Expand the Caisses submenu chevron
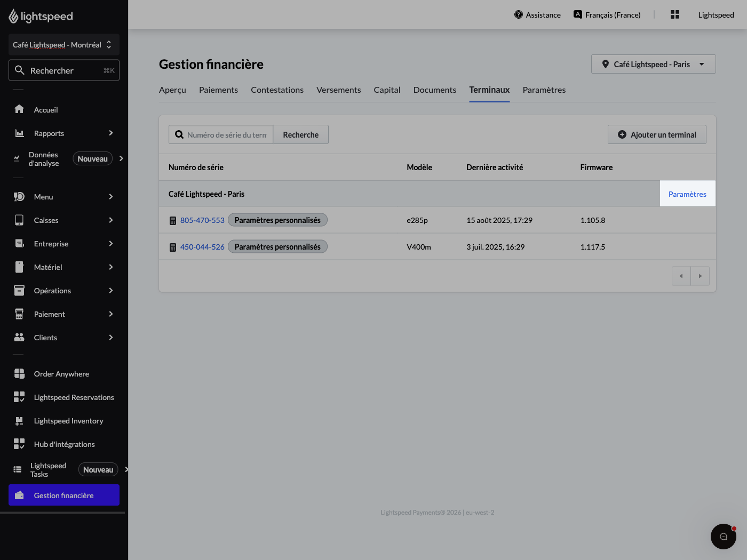This screenshot has width=747, height=560. coord(111,220)
